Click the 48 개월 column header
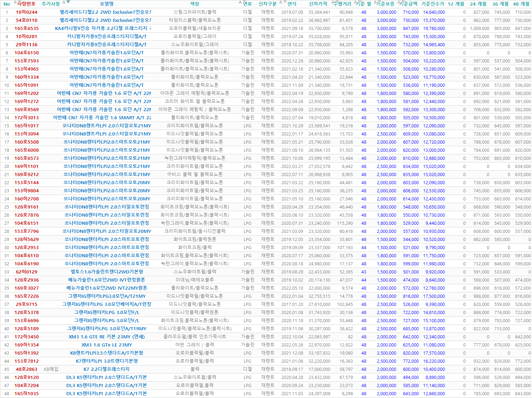532x398 pixels. [521, 4]
